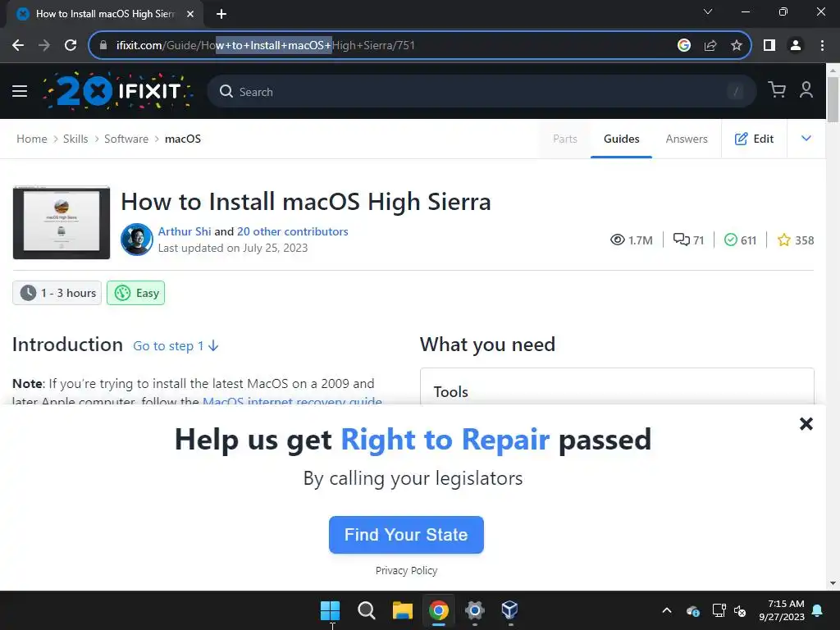Click the page vertical scrollbar thumb
Screen dimensions: 840x630
click(x=833, y=99)
